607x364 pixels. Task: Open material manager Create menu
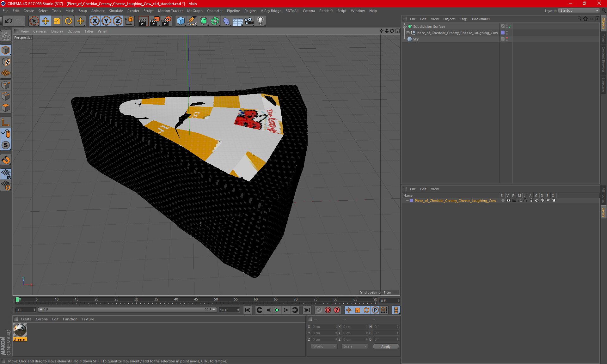(26, 319)
